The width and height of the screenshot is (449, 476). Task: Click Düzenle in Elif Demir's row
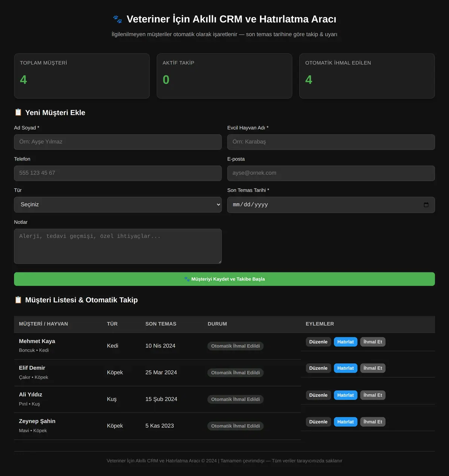[x=318, y=368]
